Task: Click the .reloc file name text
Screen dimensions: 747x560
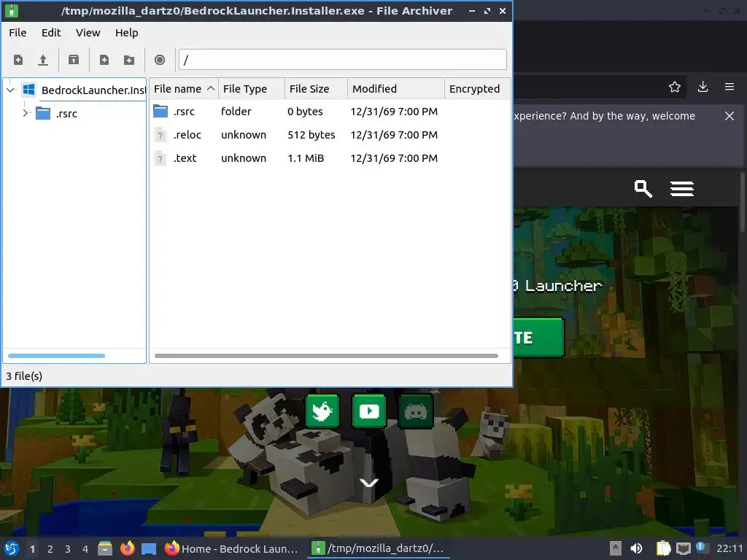Action: [x=187, y=135]
